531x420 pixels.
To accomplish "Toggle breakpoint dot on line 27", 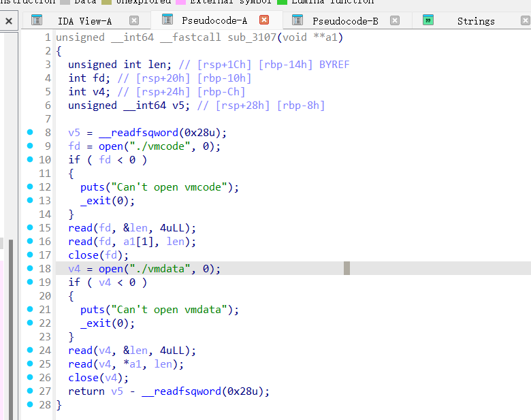I will click(x=29, y=391).
